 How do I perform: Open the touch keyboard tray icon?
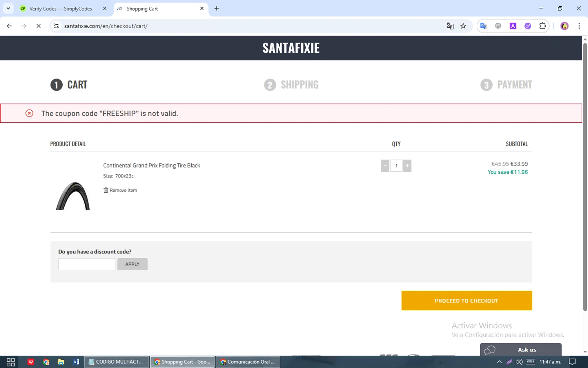(x=530, y=362)
